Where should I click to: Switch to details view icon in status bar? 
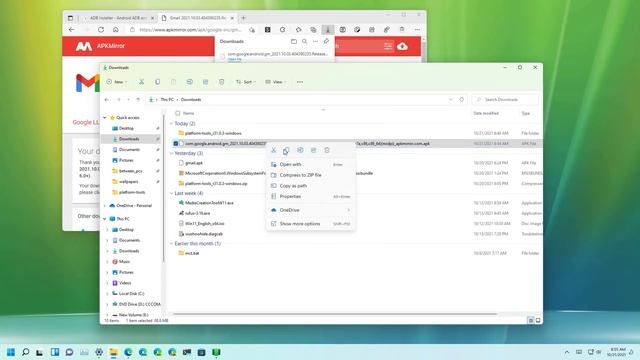(531, 320)
